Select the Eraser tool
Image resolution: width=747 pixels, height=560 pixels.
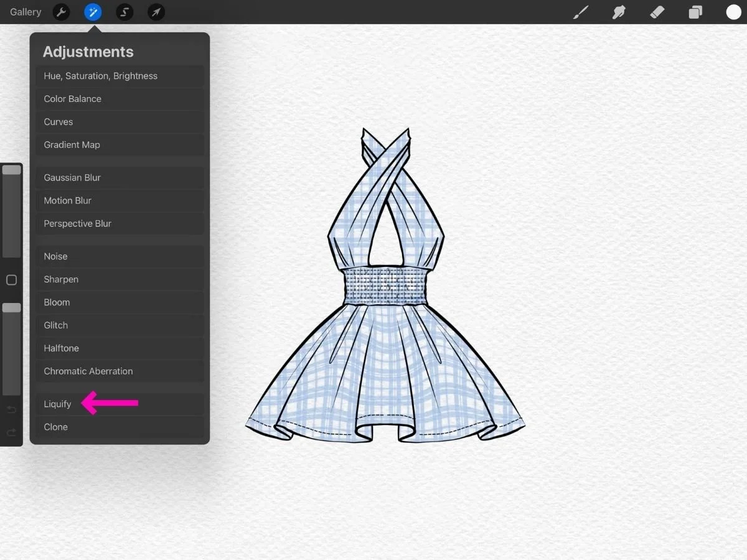coord(657,12)
